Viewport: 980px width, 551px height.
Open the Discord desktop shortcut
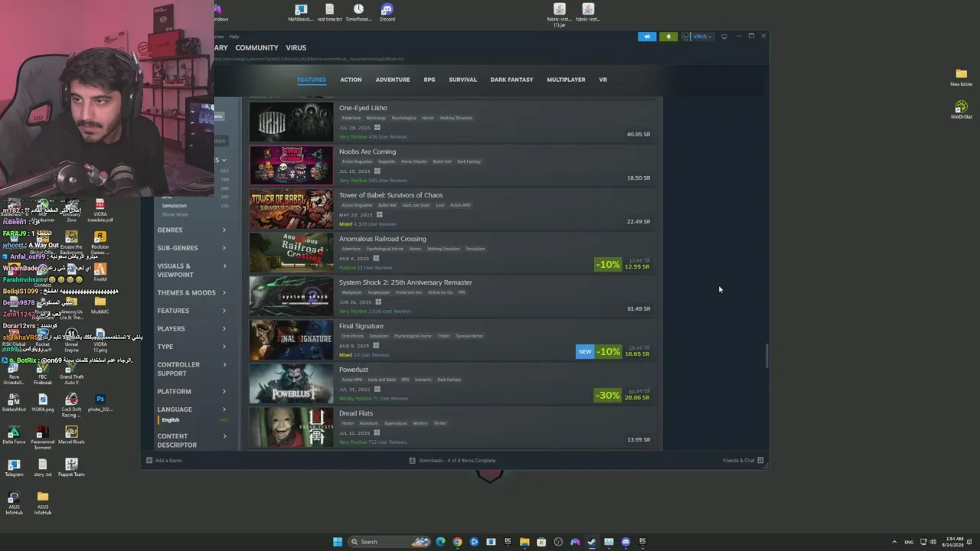[387, 12]
